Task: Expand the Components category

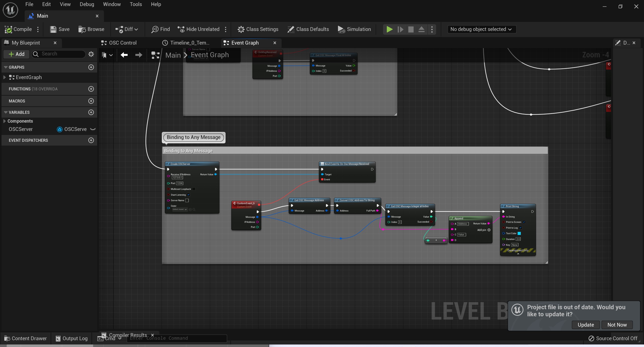Action: 5,121
